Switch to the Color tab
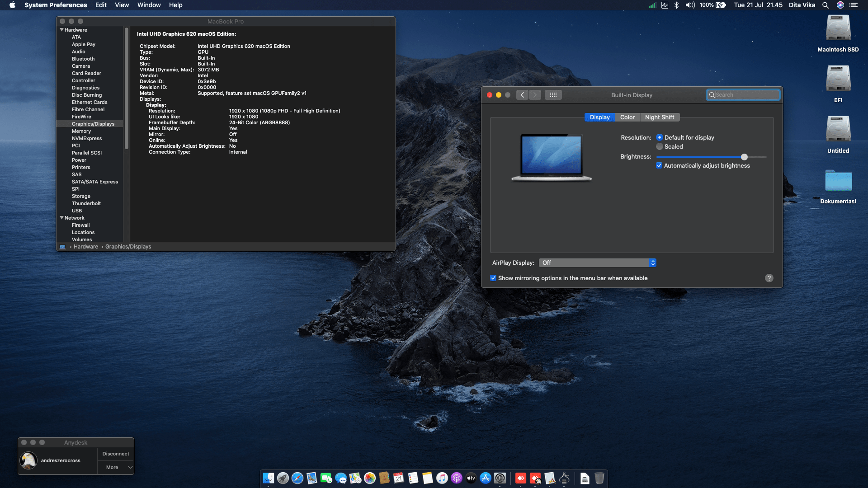 (x=627, y=117)
